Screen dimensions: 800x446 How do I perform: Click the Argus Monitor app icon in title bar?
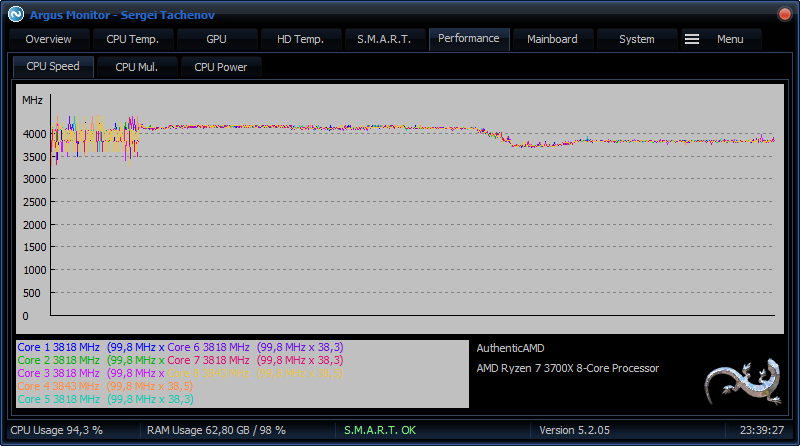click(x=16, y=14)
